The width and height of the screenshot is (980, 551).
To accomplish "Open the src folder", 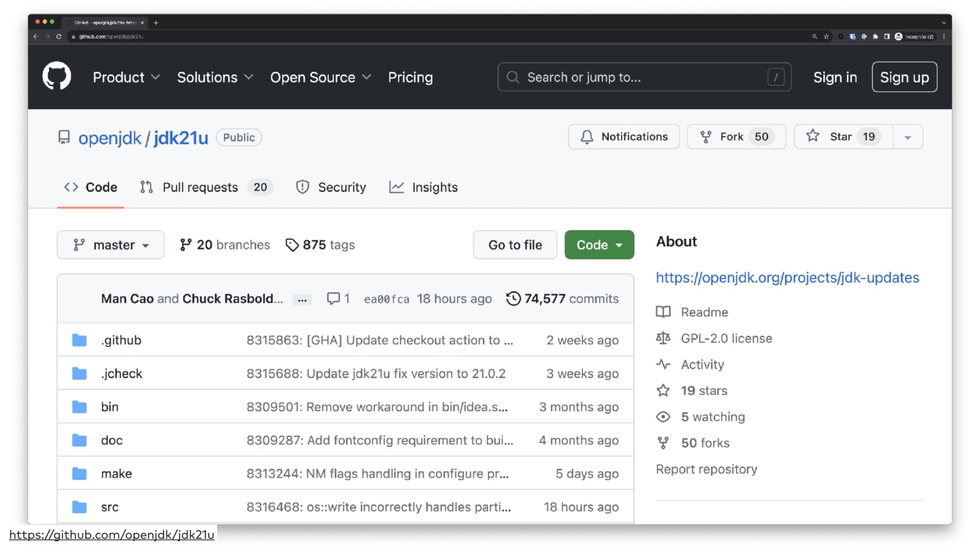I will (110, 507).
